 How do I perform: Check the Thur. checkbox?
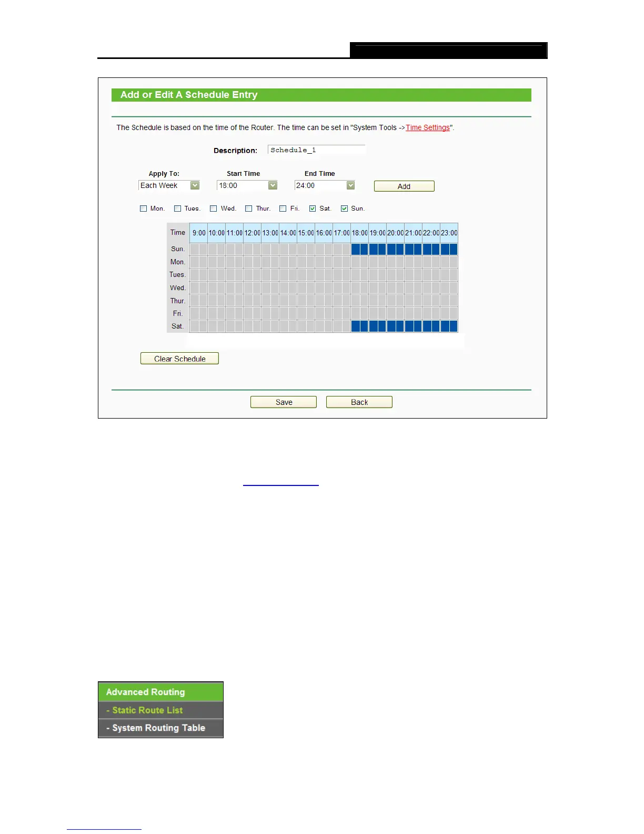pyautogui.click(x=249, y=208)
